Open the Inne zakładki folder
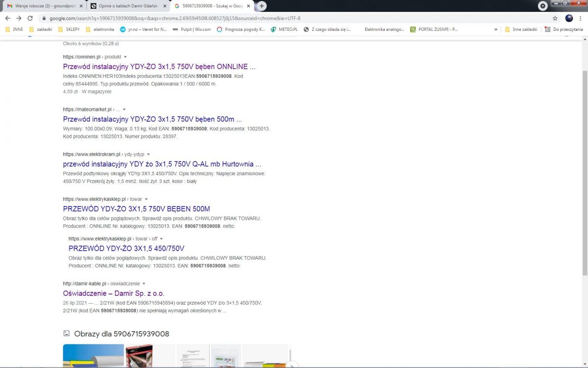This screenshot has height=368, width=588. click(x=521, y=29)
